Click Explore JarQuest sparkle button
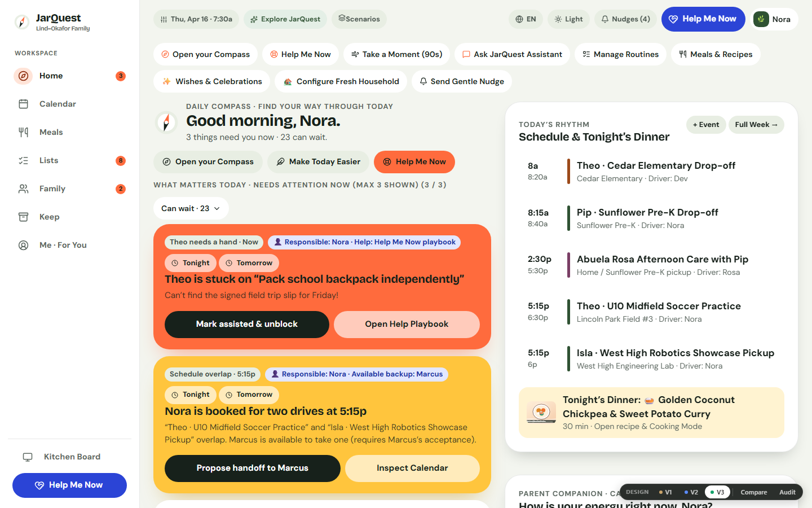This screenshot has height=508, width=812. pyautogui.click(x=285, y=19)
